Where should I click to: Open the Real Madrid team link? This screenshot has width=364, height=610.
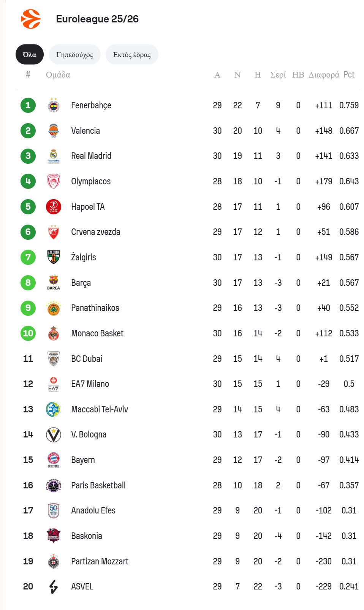(x=91, y=156)
